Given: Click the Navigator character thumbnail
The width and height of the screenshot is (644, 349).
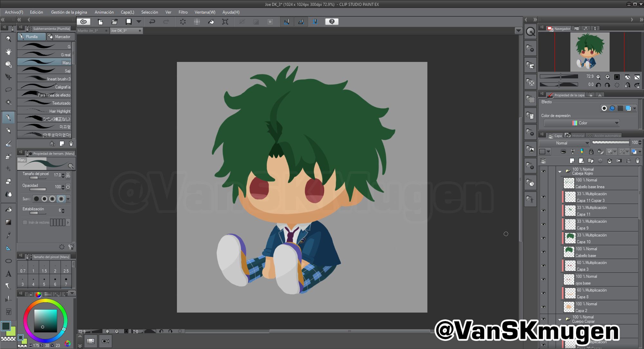Looking at the screenshot, I should 590,52.
